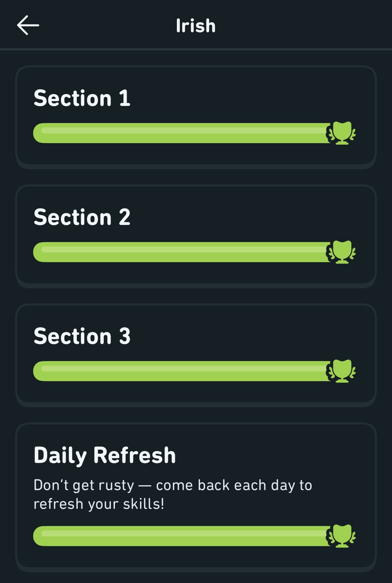Click the Section 2 progress bar
Viewport: 392px width, 583px height.
click(x=181, y=252)
